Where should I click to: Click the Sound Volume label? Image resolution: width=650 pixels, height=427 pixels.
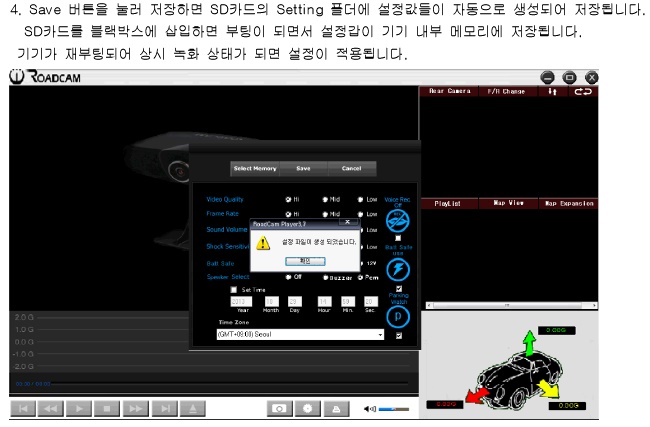(x=227, y=229)
